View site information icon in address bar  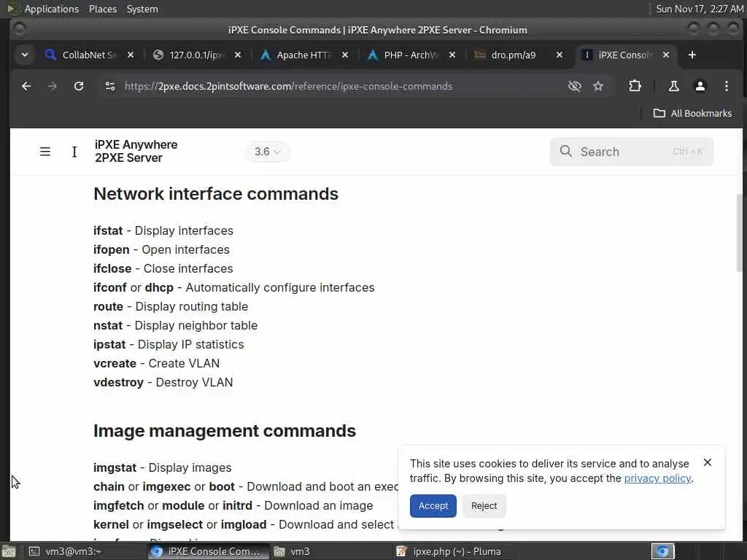click(110, 86)
